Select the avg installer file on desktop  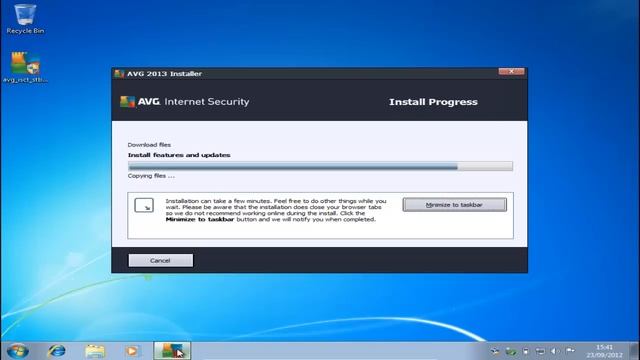[25, 68]
